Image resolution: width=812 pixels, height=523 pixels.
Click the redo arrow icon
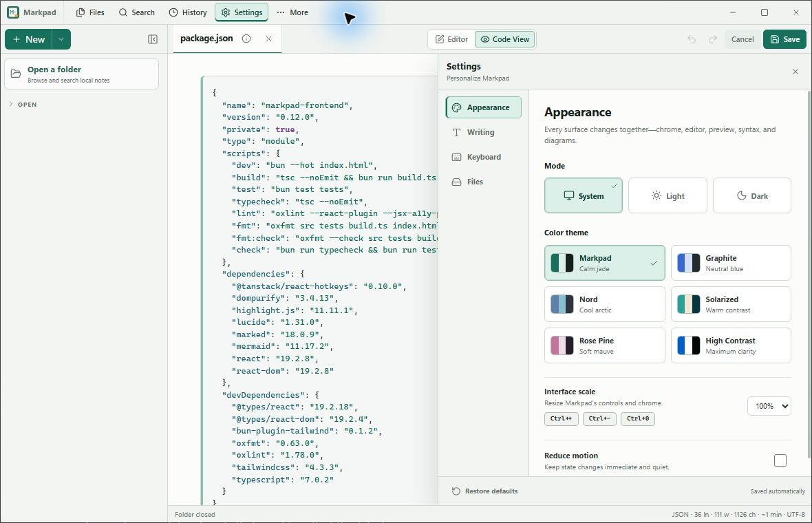(x=713, y=39)
